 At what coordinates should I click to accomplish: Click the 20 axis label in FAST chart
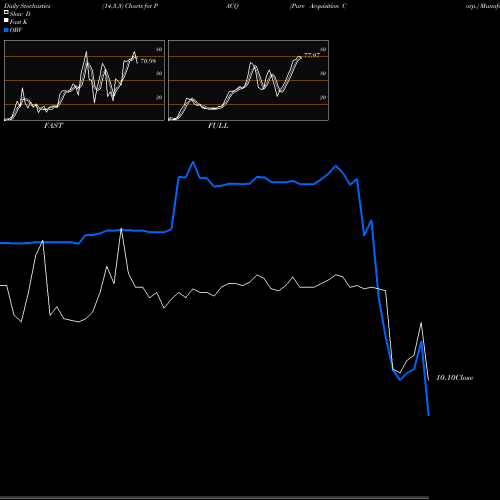tap(159, 97)
